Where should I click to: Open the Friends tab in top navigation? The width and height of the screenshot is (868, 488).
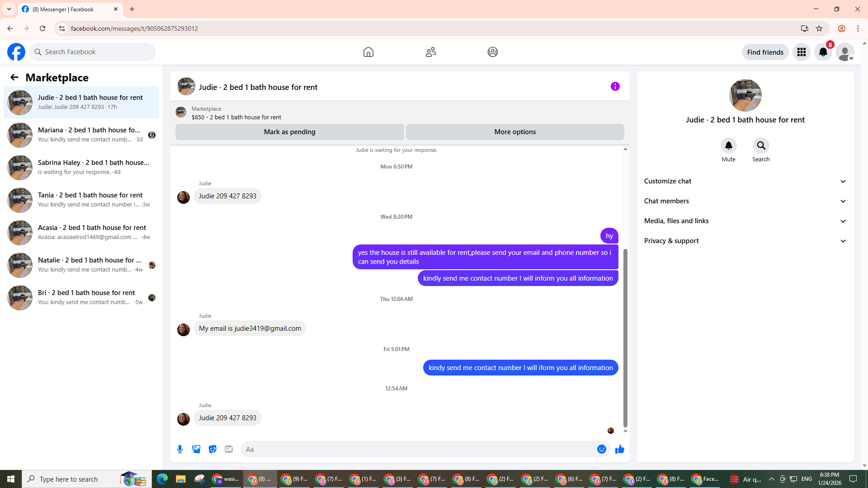[x=430, y=52]
